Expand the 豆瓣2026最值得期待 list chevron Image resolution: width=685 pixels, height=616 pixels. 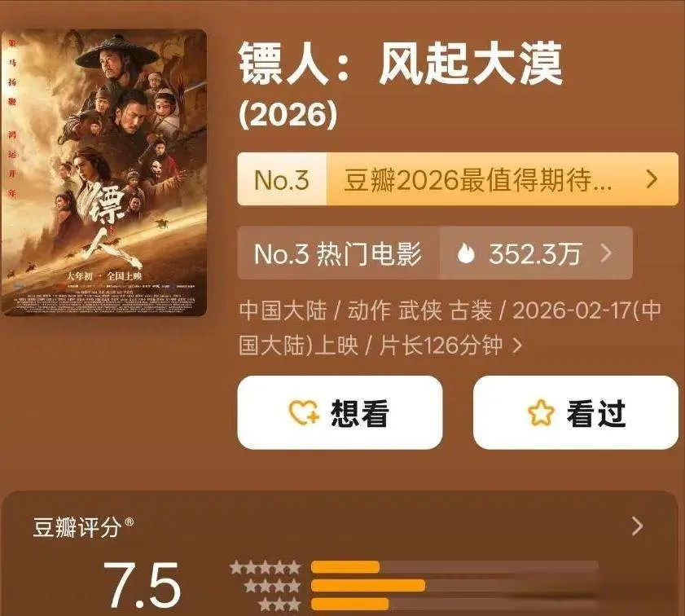pos(652,179)
